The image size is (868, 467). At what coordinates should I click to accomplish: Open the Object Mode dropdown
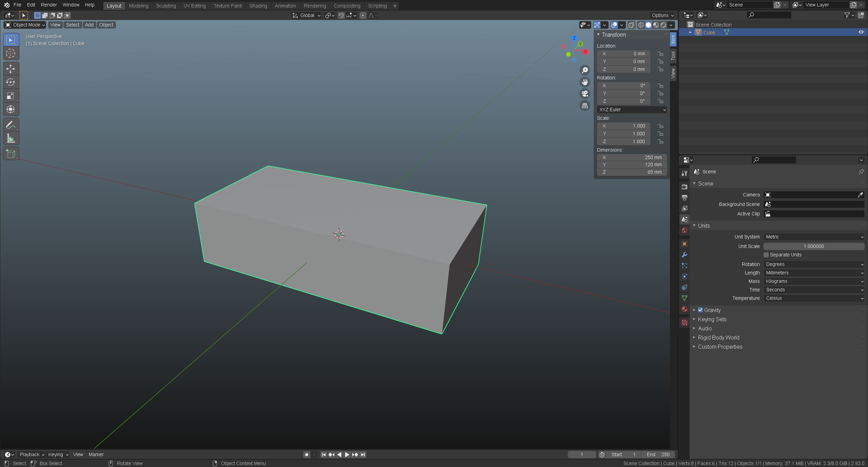tap(25, 25)
